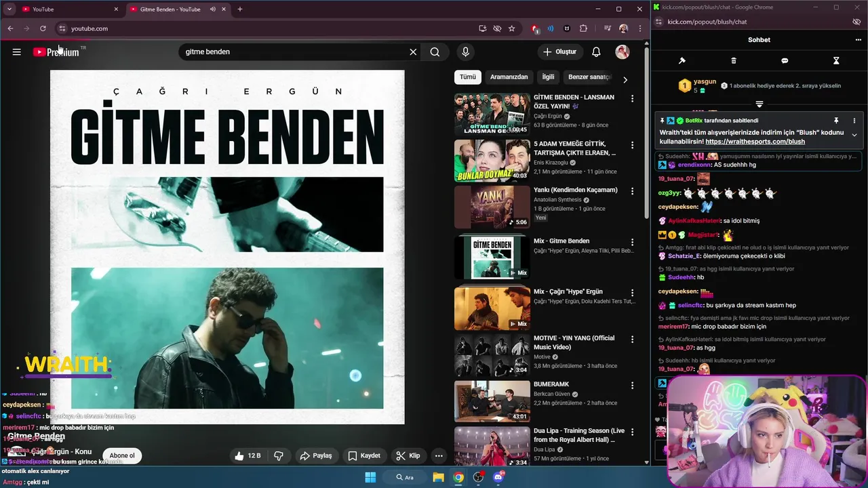Click the Abone ol button

click(x=122, y=455)
